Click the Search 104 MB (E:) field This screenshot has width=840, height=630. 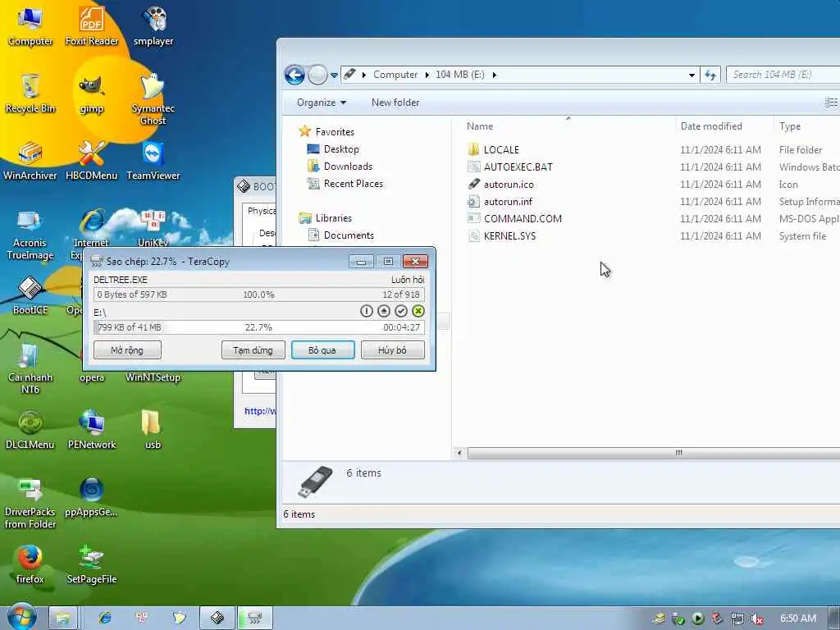coord(783,75)
